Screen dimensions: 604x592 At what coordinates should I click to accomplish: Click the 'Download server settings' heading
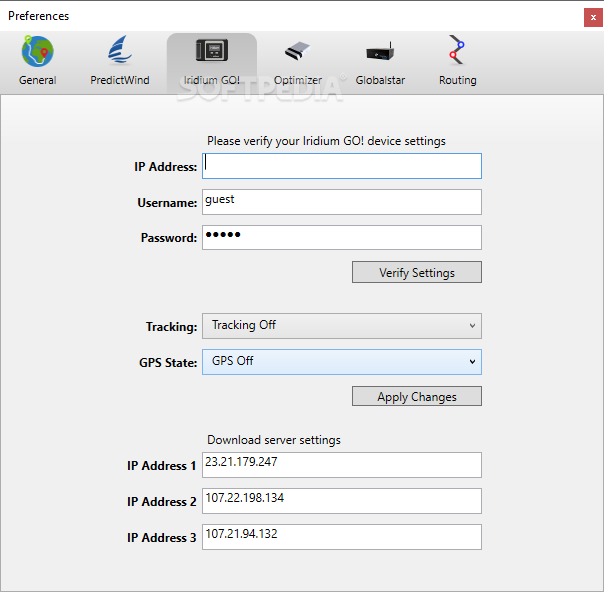274,440
